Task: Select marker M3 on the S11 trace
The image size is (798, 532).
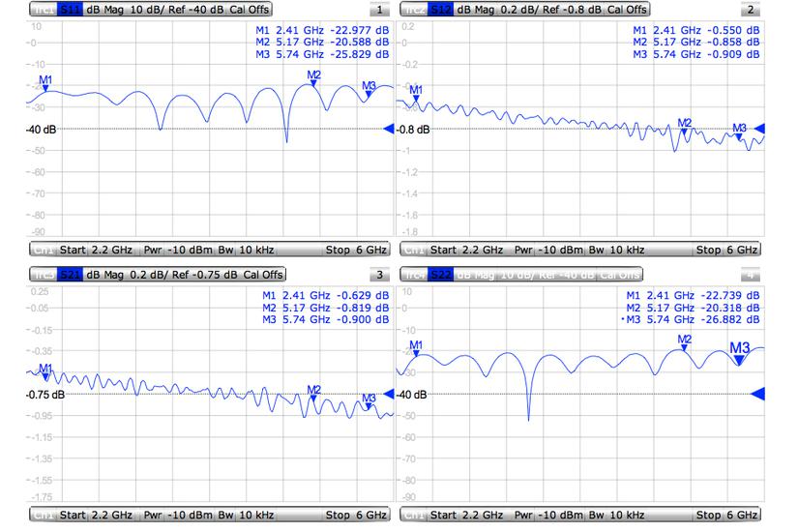Action: [369, 89]
